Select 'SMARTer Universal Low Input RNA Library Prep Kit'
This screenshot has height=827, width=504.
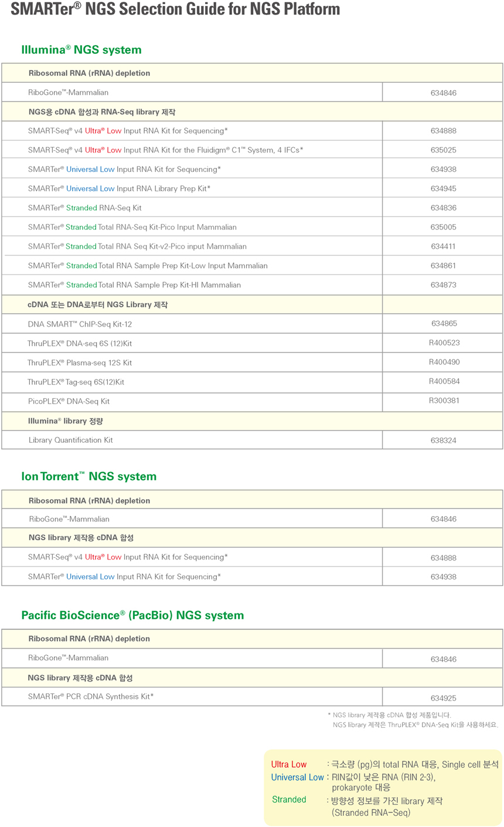coord(119,189)
